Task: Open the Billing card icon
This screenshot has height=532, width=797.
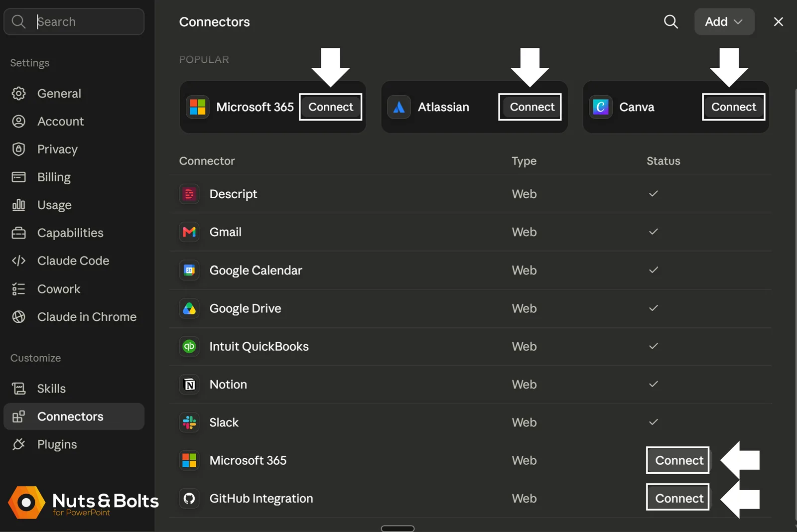Action: (18, 177)
